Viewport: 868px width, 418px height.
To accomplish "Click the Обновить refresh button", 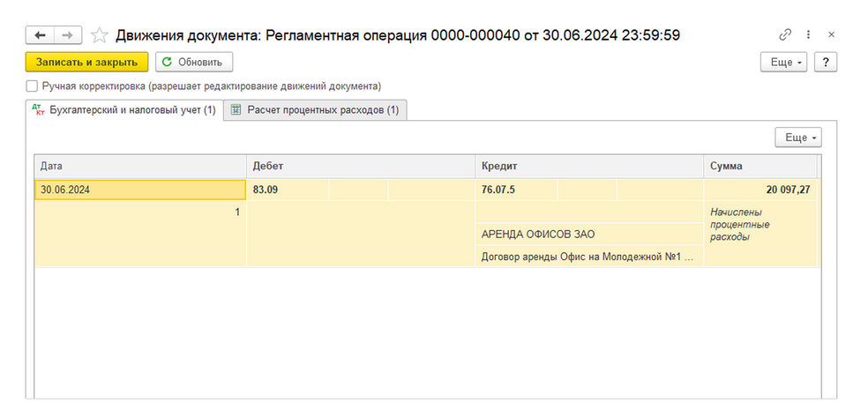I will (194, 62).
